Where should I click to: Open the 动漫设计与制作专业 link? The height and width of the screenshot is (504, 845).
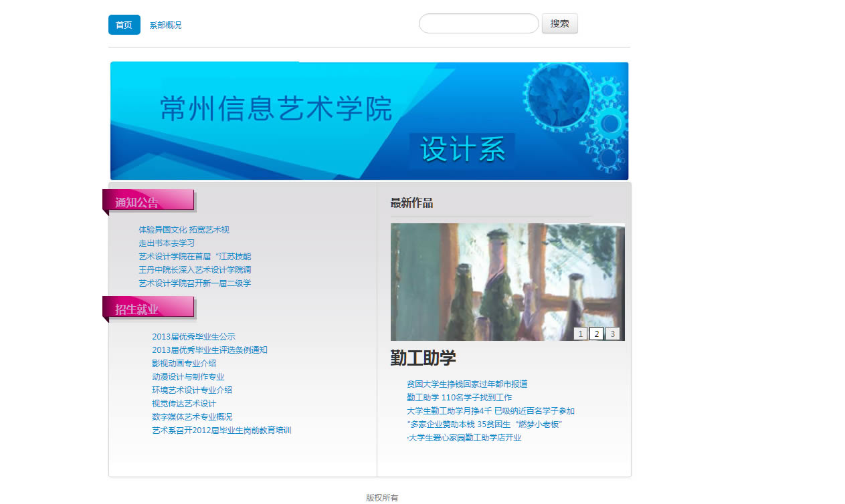188,377
